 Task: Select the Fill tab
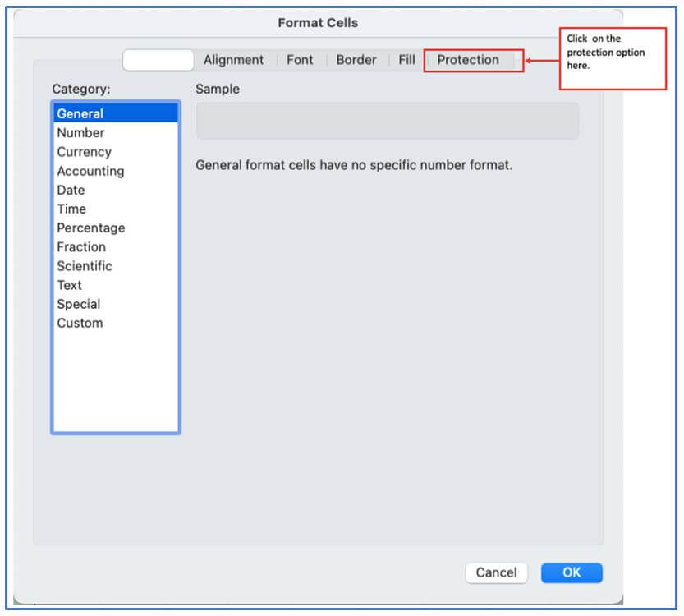406,60
